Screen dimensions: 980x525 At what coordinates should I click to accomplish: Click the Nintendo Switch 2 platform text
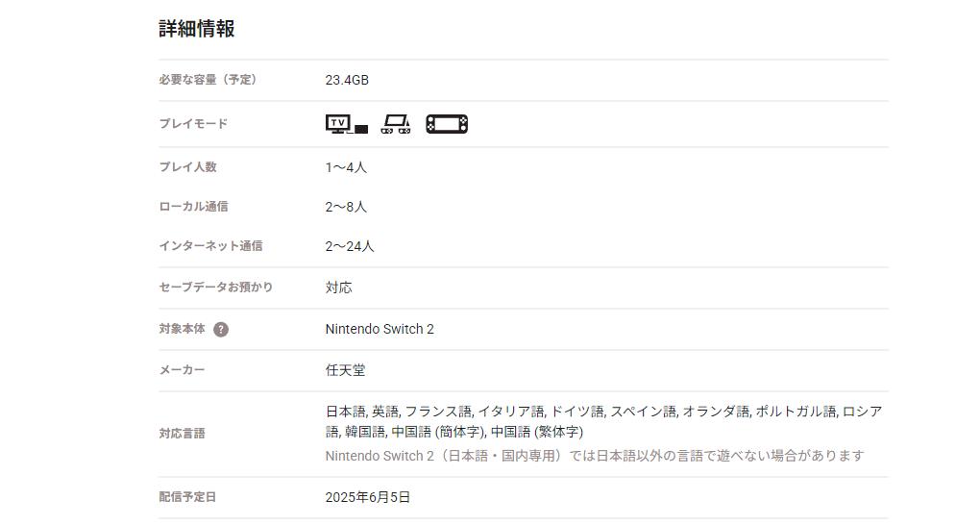tap(380, 330)
